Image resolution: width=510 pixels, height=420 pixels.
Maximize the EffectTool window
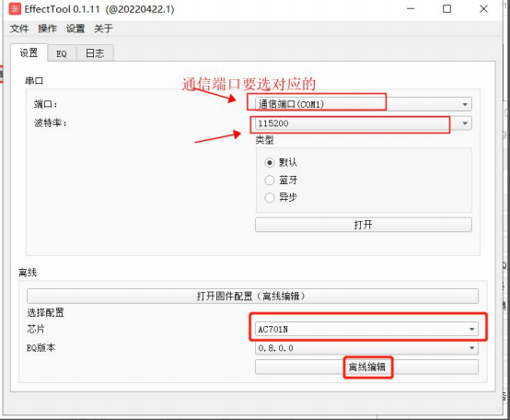click(x=446, y=9)
